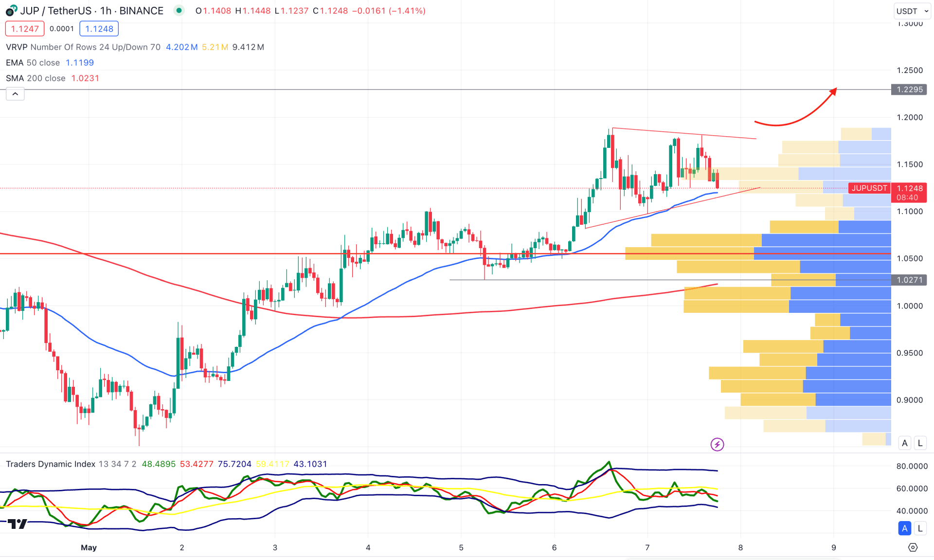Toggle auto scale A on main chart
Image resolution: width=934 pixels, height=560 pixels.
coord(905,443)
